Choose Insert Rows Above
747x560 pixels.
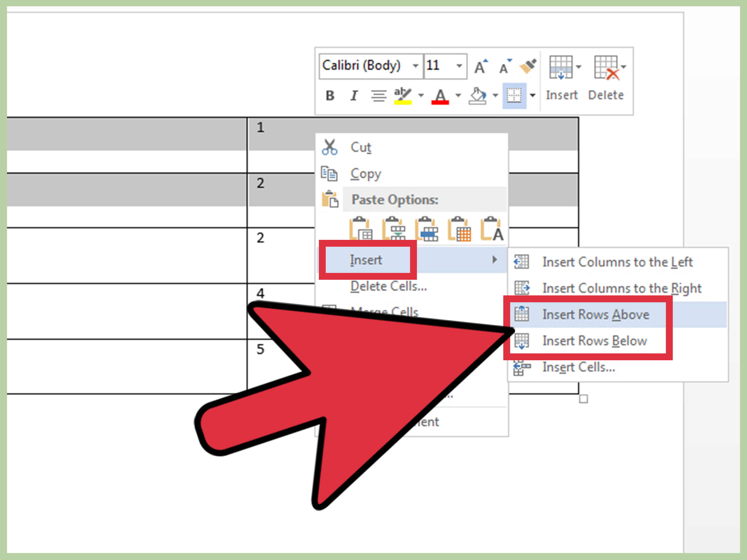(618, 315)
